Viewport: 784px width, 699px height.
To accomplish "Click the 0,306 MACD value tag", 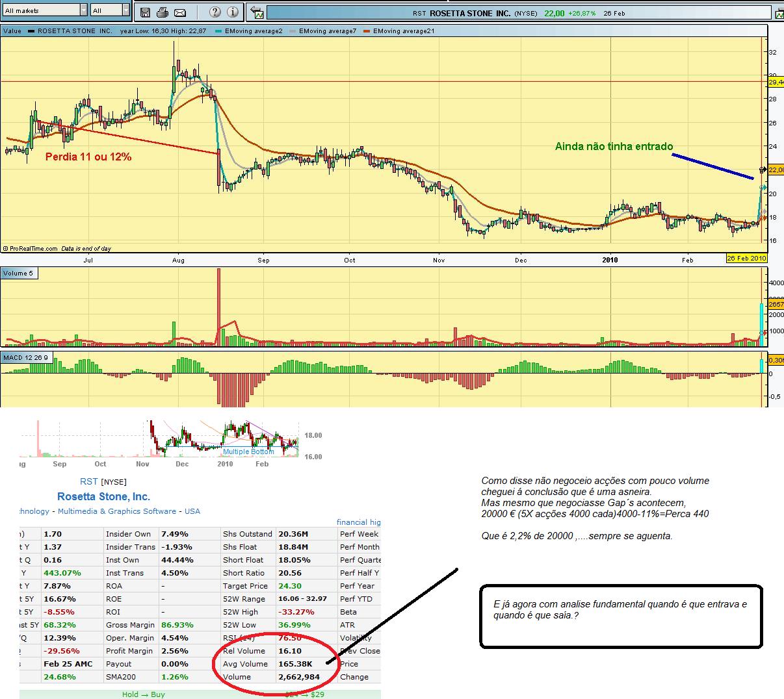I will [776, 360].
